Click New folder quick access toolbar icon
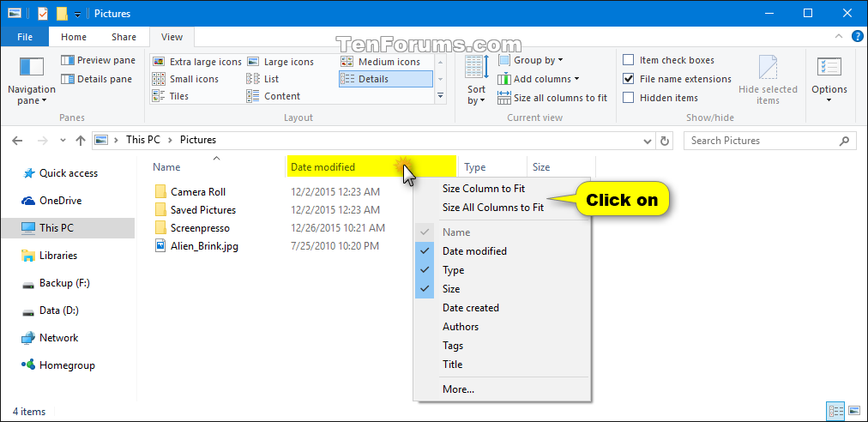 (x=63, y=13)
